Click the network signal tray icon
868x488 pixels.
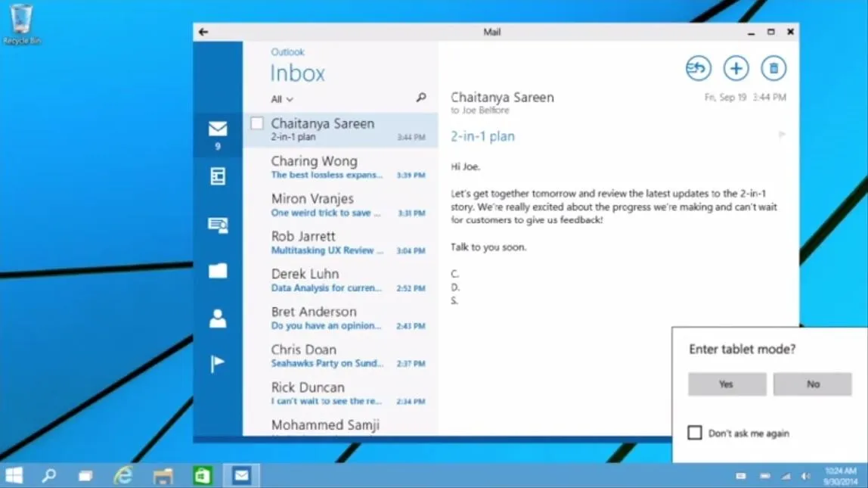click(x=786, y=477)
